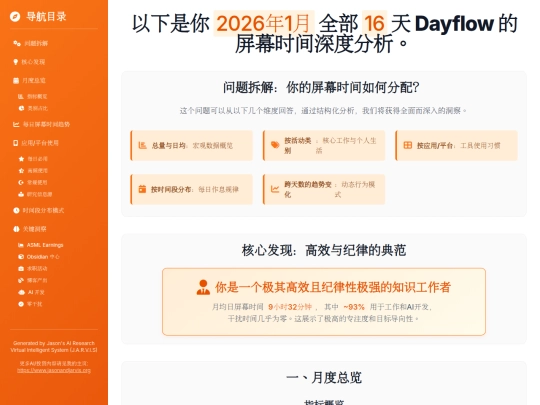Screen dimensions: 540x405
Task: Click the icon beside Obsidian 中心
Action: click(x=21, y=257)
